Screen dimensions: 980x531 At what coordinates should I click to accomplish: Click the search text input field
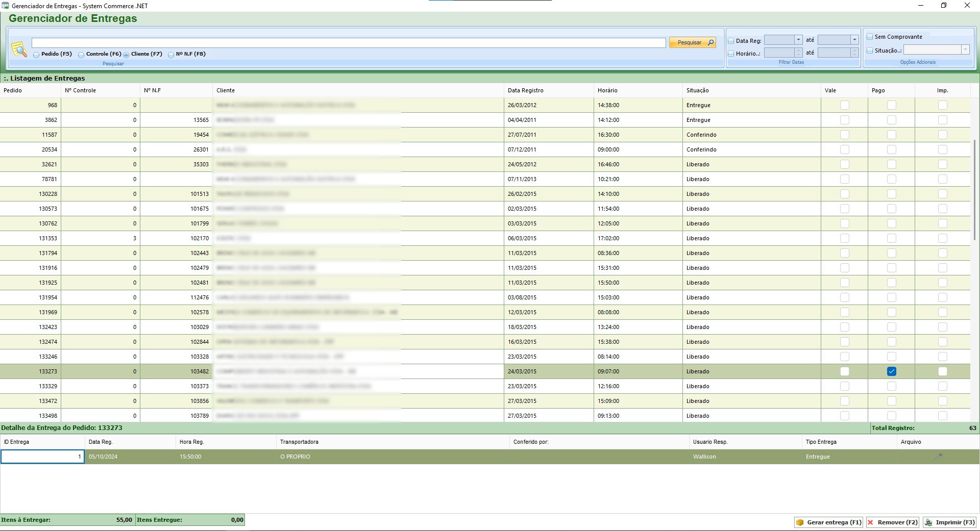[x=348, y=43]
